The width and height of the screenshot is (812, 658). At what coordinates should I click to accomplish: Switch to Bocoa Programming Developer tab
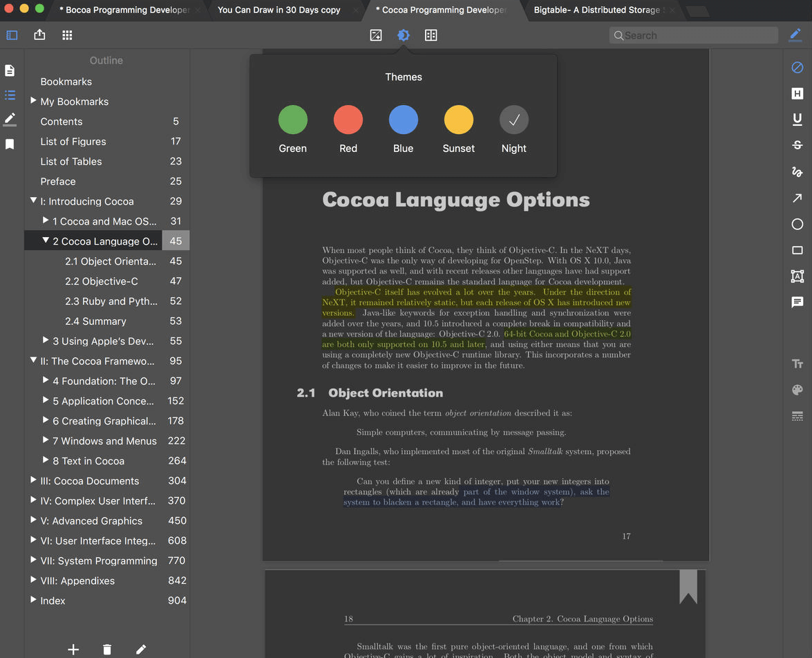coord(124,10)
